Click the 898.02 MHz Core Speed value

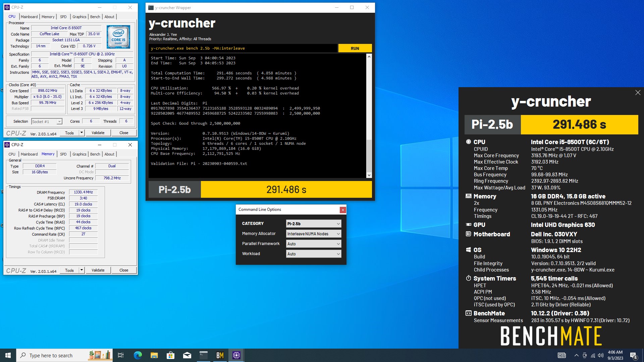tap(48, 90)
